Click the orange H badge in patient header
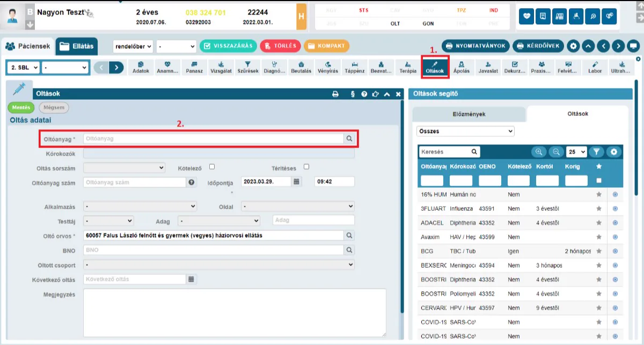The image size is (644, 345). pos(301,17)
